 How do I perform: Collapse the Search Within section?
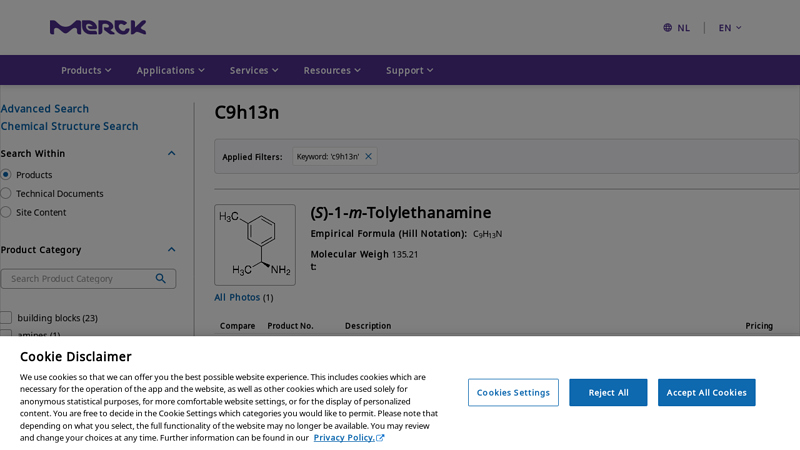click(171, 154)
